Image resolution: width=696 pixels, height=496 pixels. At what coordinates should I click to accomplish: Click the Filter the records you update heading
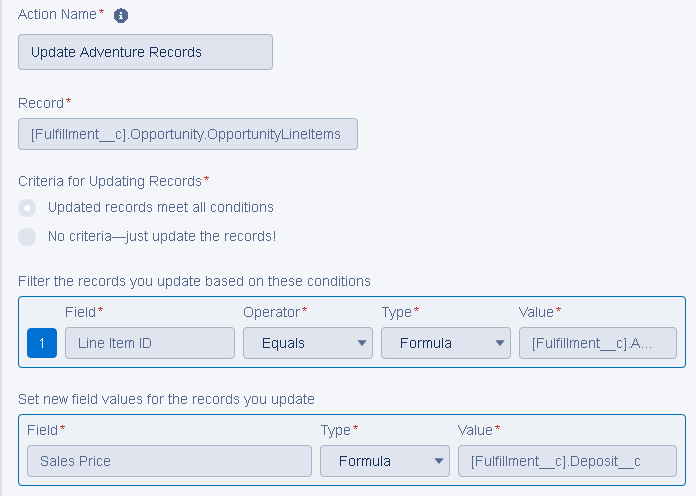point(194,281)
